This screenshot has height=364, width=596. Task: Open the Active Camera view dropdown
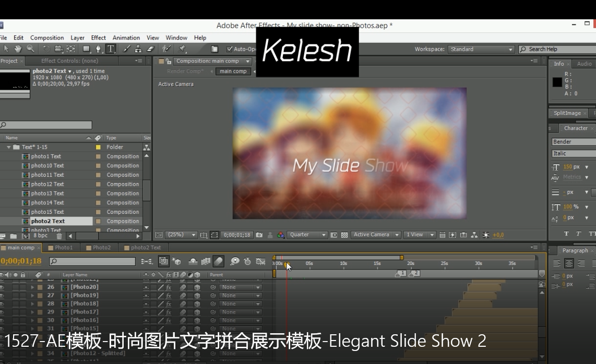coord(376,235)
